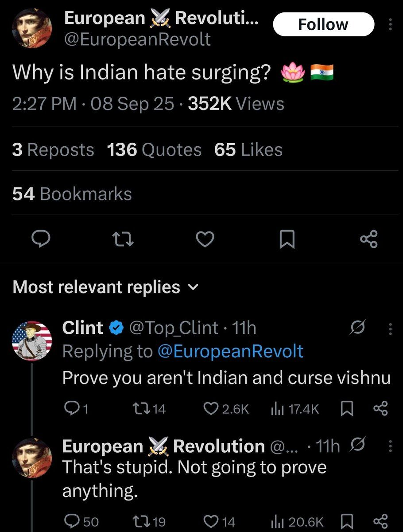This screenshot has height=532, width=403.
Task: Open the 136 Quotes list
Action: pos(154,150)
